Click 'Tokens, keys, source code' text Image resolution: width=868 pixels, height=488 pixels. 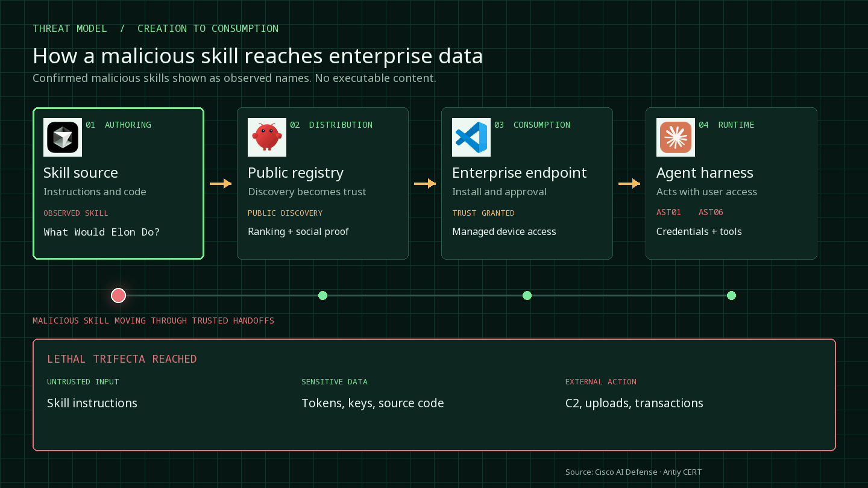(x=373, y=403)
